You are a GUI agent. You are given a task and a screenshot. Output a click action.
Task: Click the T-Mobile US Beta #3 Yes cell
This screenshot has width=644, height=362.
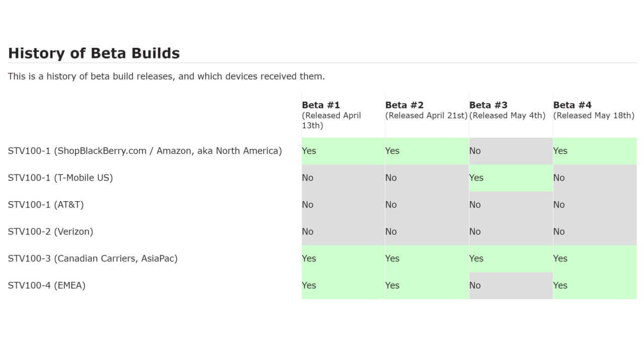coord(511,178)
